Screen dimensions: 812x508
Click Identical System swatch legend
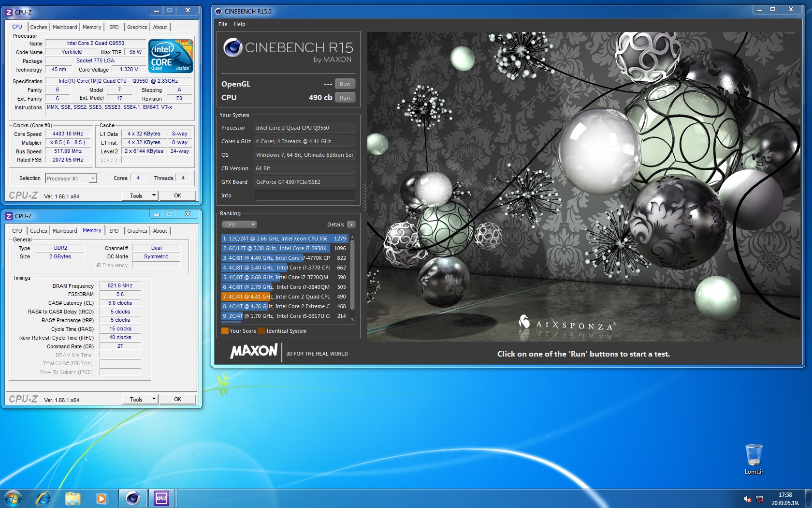(262, 331)
